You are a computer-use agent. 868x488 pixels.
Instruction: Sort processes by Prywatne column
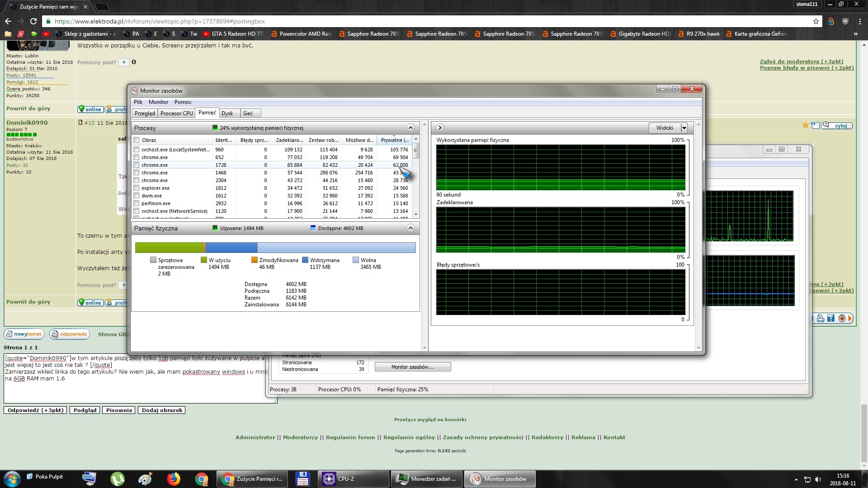[394, 140]
